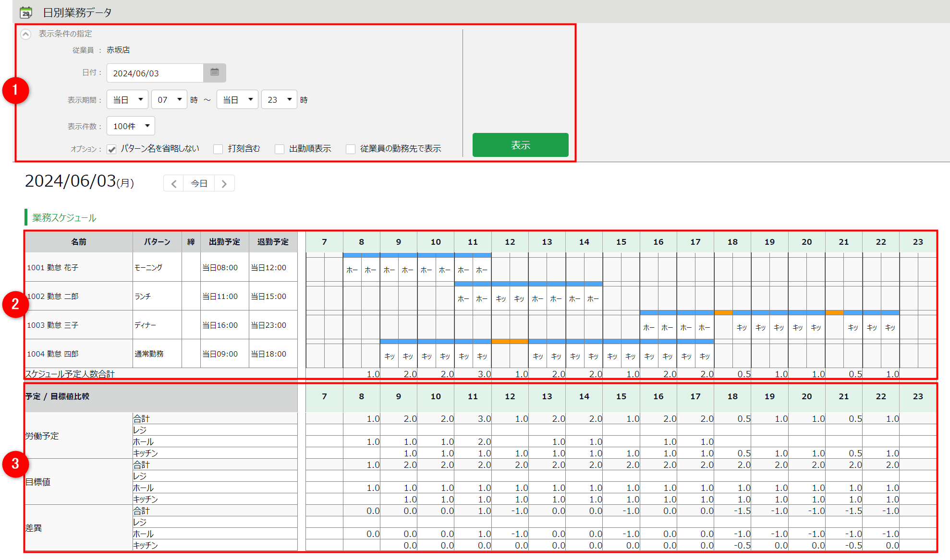Collapse the 表示条件の指定 panel
The height and width of the screenshot is (560, 950).
click(26, 34)
